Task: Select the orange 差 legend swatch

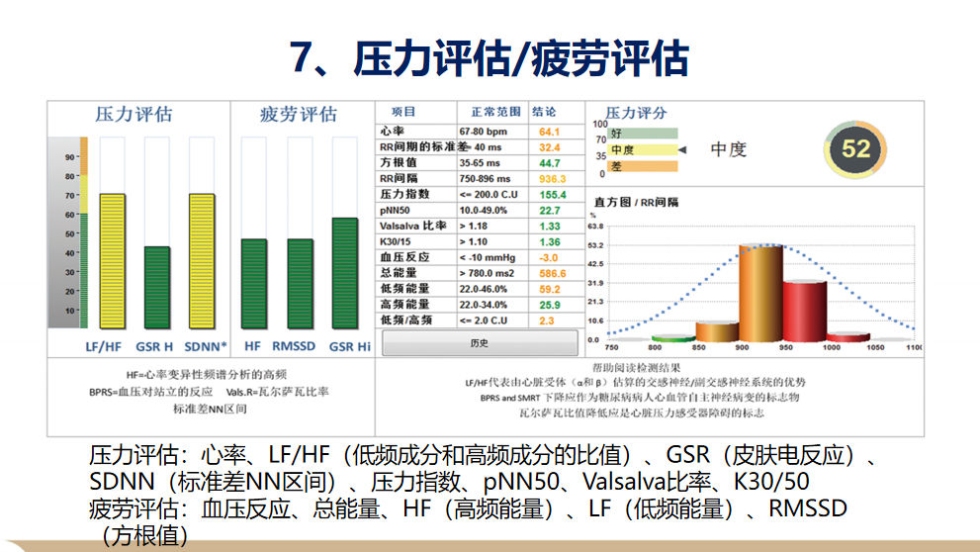Action: [x=642, y=166]
